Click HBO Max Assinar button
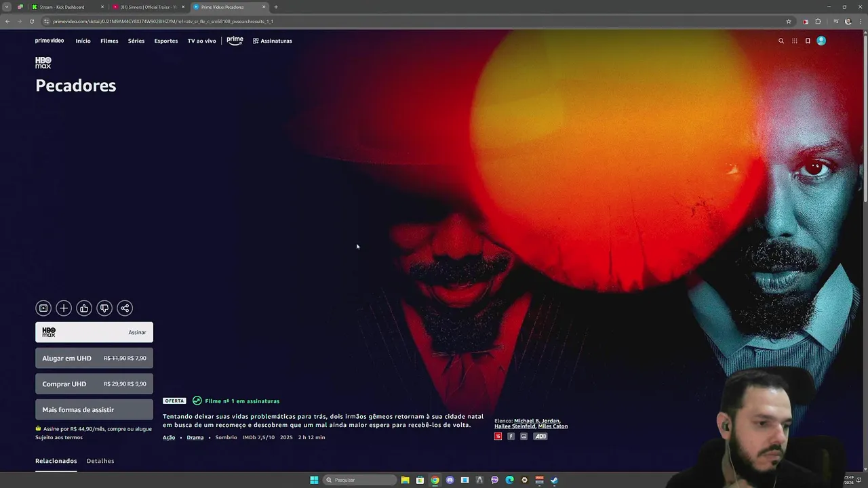This screenshot has width=868, height=488. click(x=94, y=332)
